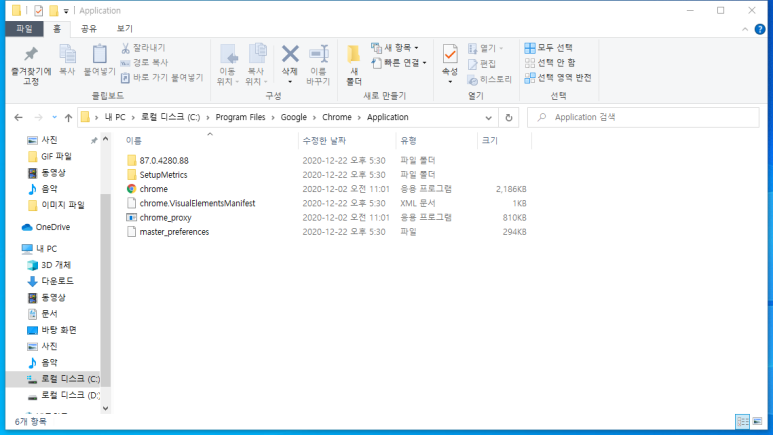Select the master_preferences file
Screen dimensions: 773x435
(174, 232)
